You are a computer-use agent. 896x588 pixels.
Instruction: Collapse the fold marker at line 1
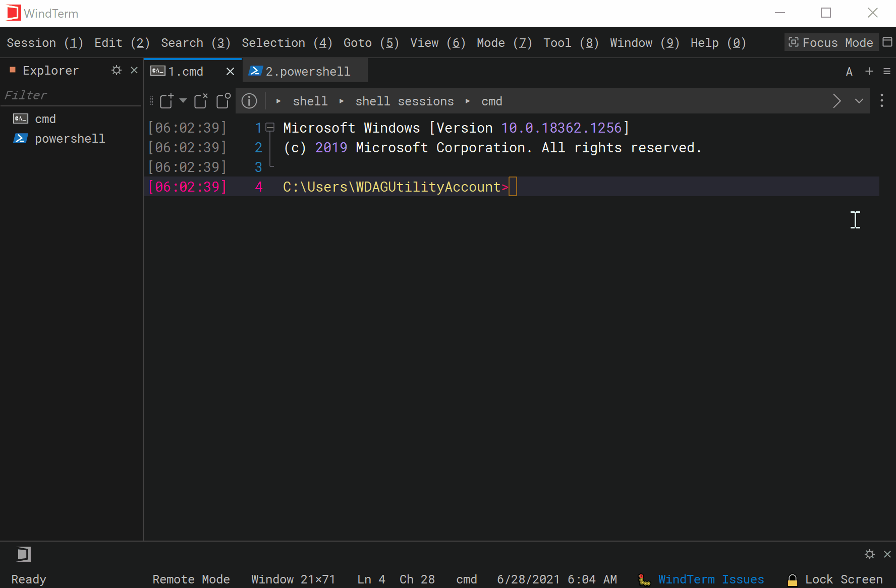pyautogui.click(x=270, y=128)
